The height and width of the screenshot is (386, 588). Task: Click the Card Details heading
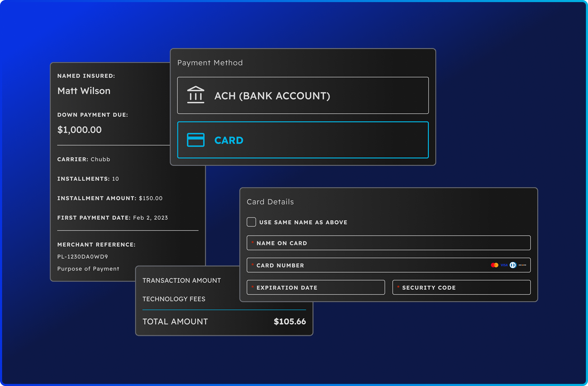point(270,202)
